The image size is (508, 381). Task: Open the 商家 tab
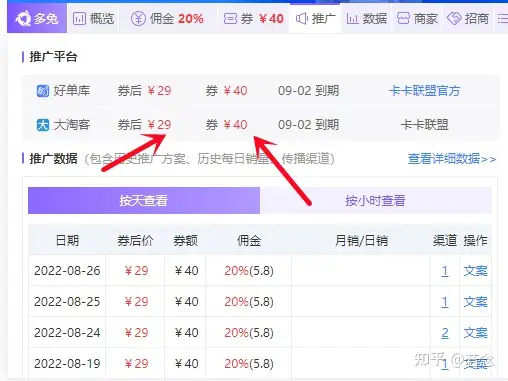tap(417, 18)
